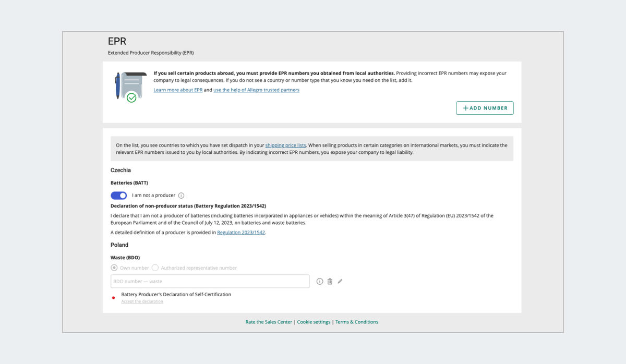Open Allegro trusted partners help link

[x=256, y=90]
